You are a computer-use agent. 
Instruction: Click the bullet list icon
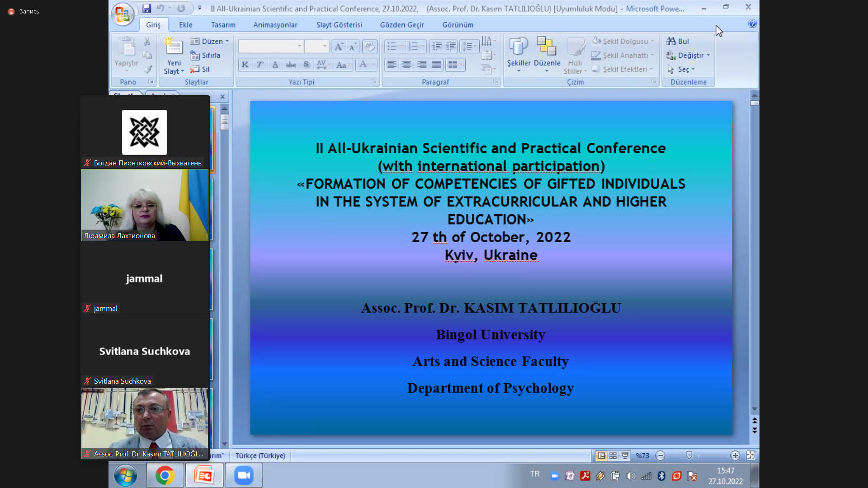392,46
